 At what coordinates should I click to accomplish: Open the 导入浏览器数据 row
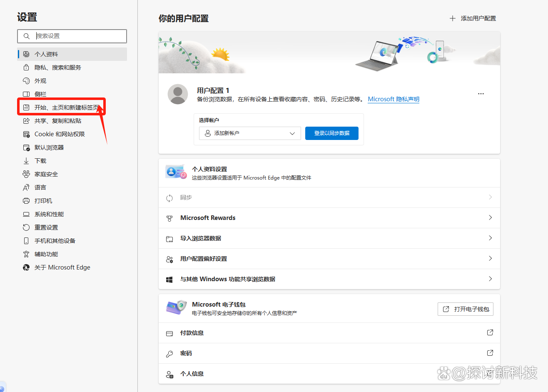[329, 238]
